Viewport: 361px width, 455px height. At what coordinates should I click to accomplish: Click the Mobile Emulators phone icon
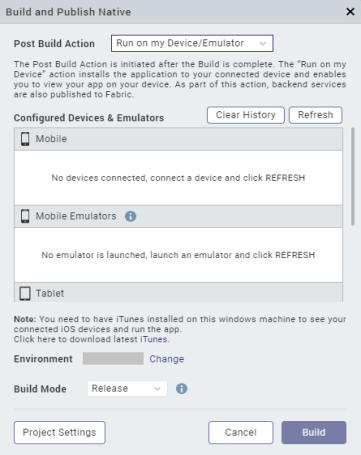[x=25, y=216]
